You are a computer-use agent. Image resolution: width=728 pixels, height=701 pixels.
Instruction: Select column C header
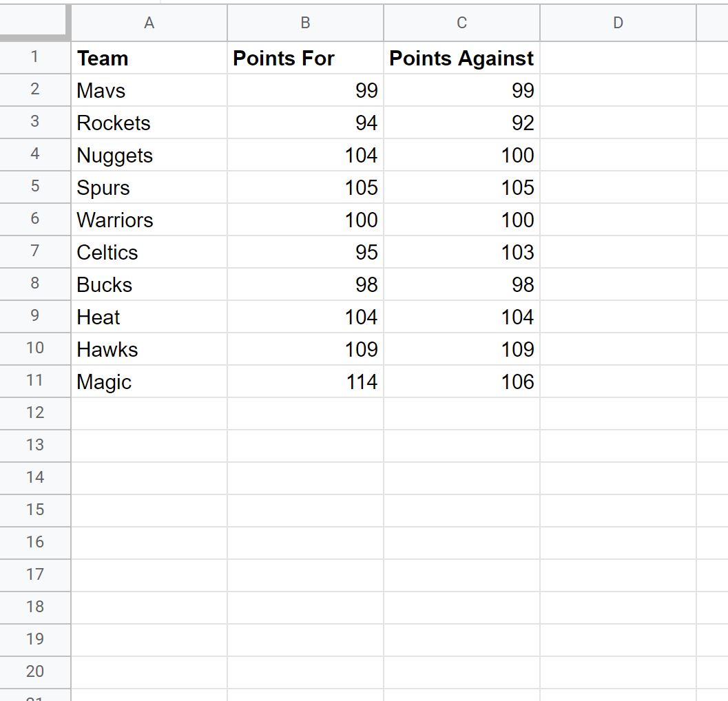462,23
